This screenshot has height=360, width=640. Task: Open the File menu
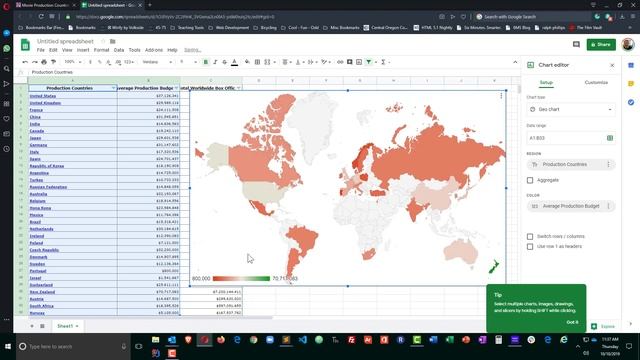point(40,50)
